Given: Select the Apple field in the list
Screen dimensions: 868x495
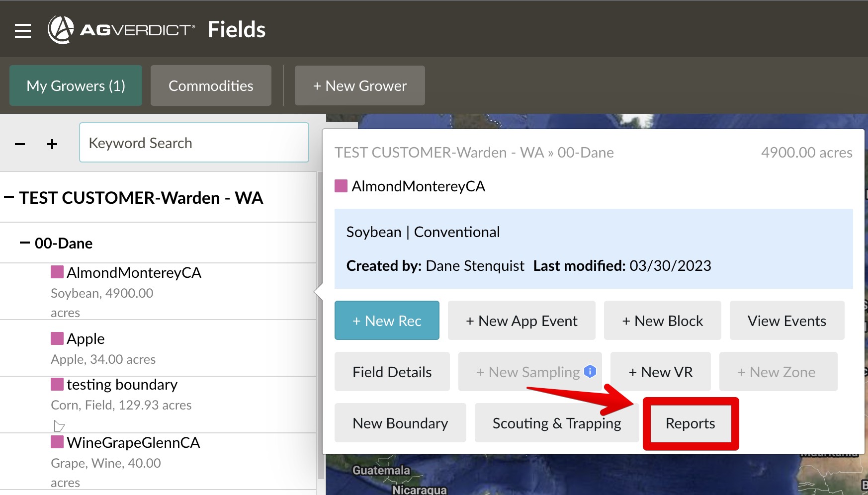Looking at the screenshot, I should click(x=86, y=338).
